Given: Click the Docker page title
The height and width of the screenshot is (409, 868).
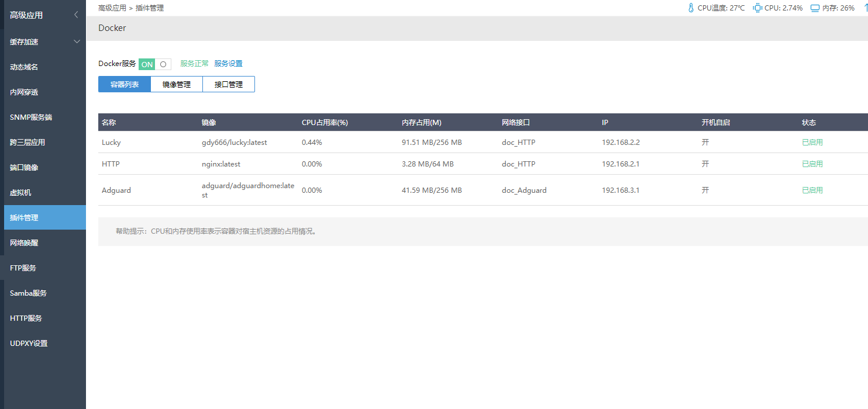Looking at the screenshot, I should tap(112, 28).
